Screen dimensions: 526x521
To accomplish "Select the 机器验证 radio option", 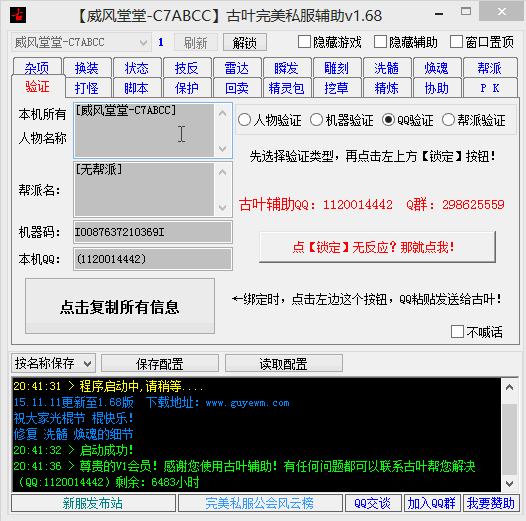I will [316, 120].
